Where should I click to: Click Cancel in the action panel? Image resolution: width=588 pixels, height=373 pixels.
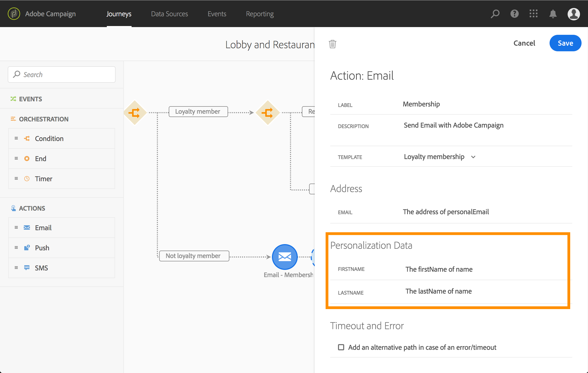click(x=524, y=43)
